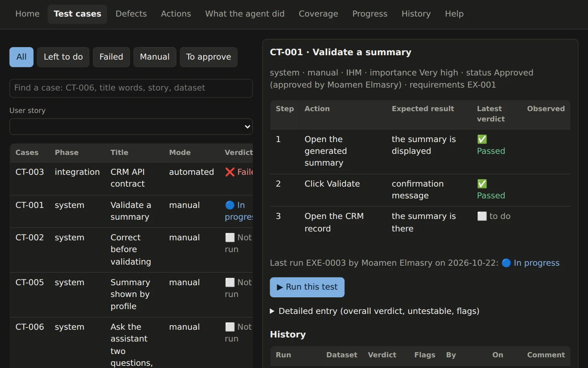Screen dimensions: 588x368
Task: Click the red cross Failed icon for CT-003
Action: coord(230,172)
